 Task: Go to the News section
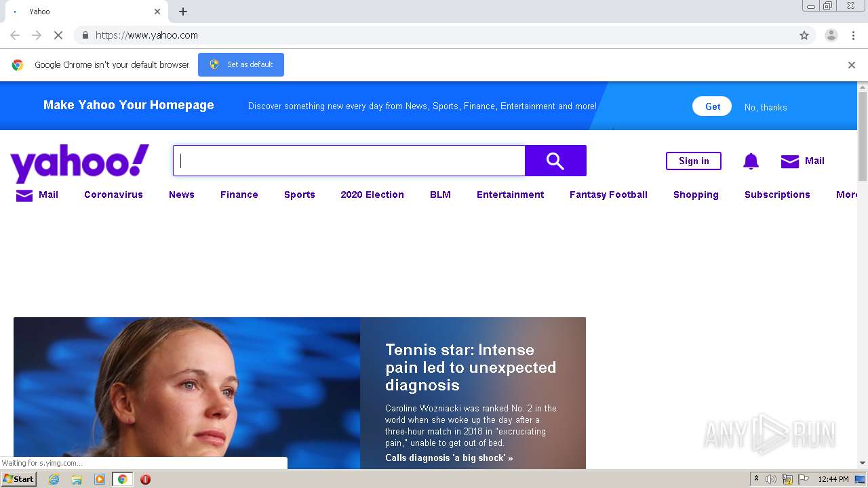182,195
